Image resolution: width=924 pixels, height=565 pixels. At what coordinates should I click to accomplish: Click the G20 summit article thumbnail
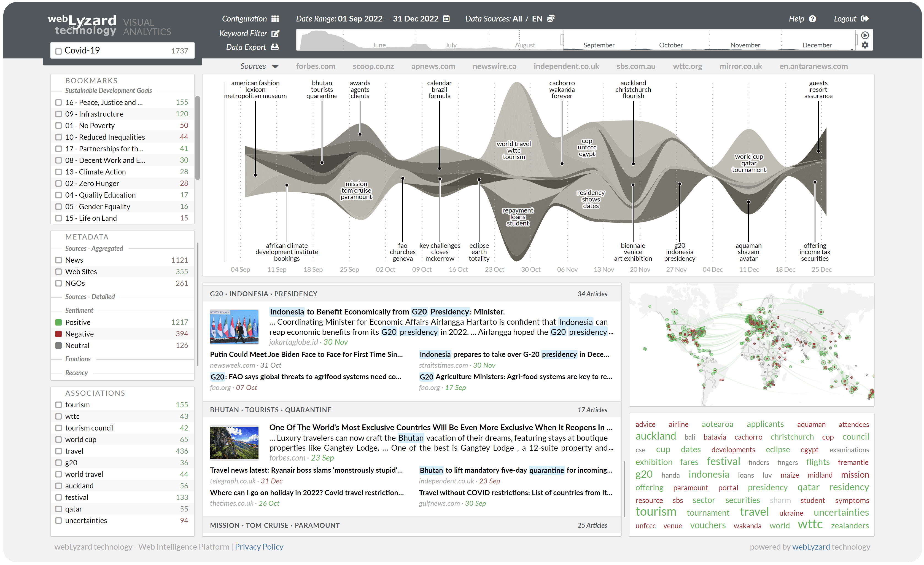234,326
